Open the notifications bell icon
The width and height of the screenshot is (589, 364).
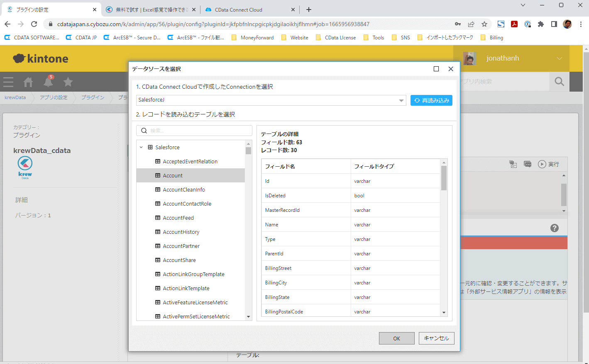pyautogui.click(x=48, y=82)
